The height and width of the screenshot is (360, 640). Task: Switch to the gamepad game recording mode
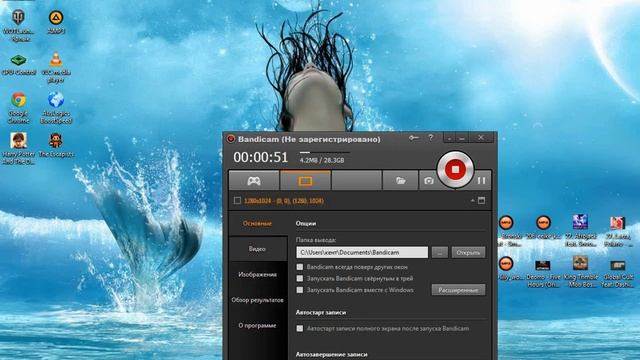[254, 180]
